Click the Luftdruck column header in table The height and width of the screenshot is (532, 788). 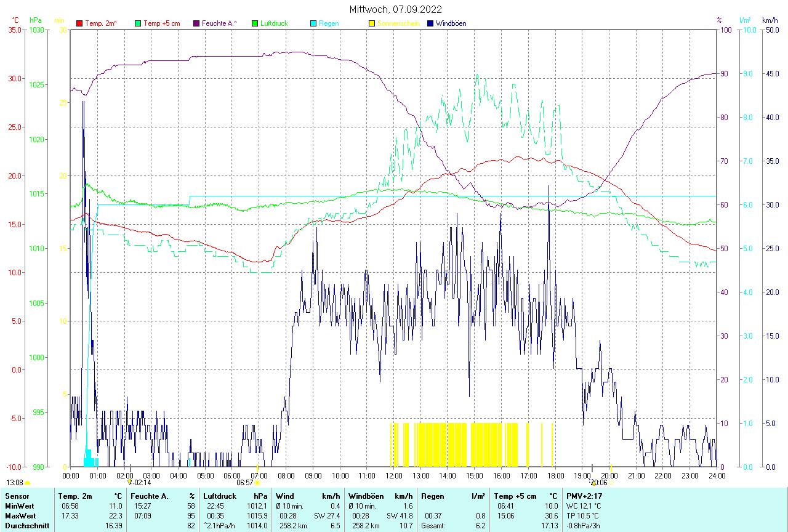tap(219, 496)
